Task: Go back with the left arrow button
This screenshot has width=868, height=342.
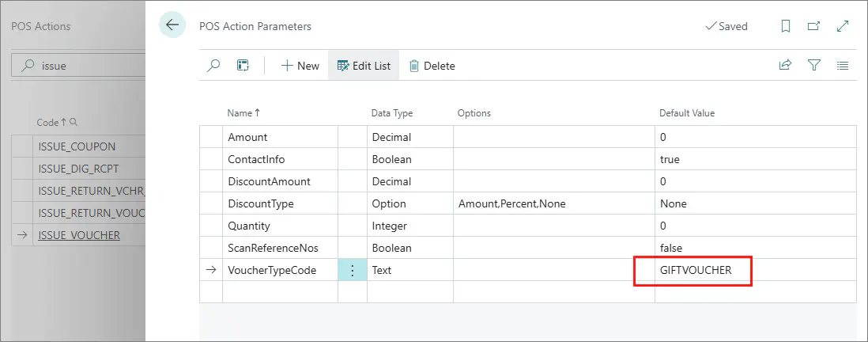Action: tap(172, 25)
